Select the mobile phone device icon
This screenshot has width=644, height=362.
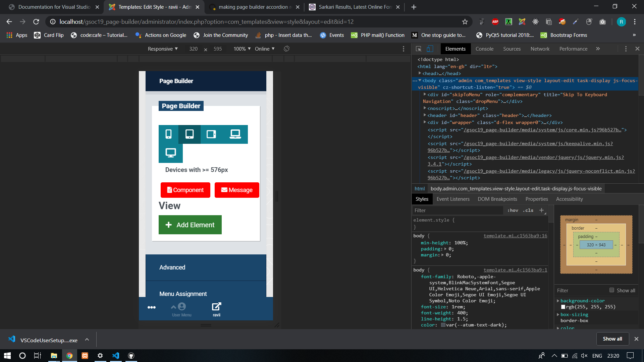click(x=168, y=134)
